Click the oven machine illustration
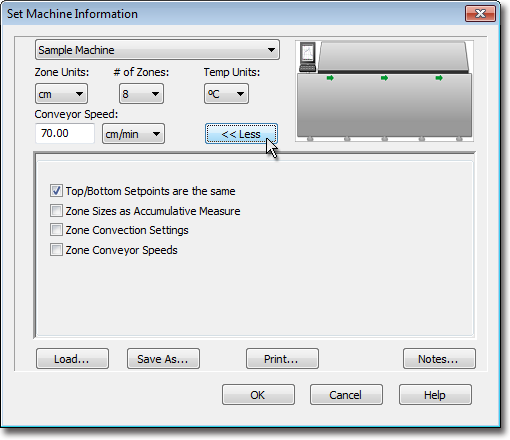 (384, 91)
